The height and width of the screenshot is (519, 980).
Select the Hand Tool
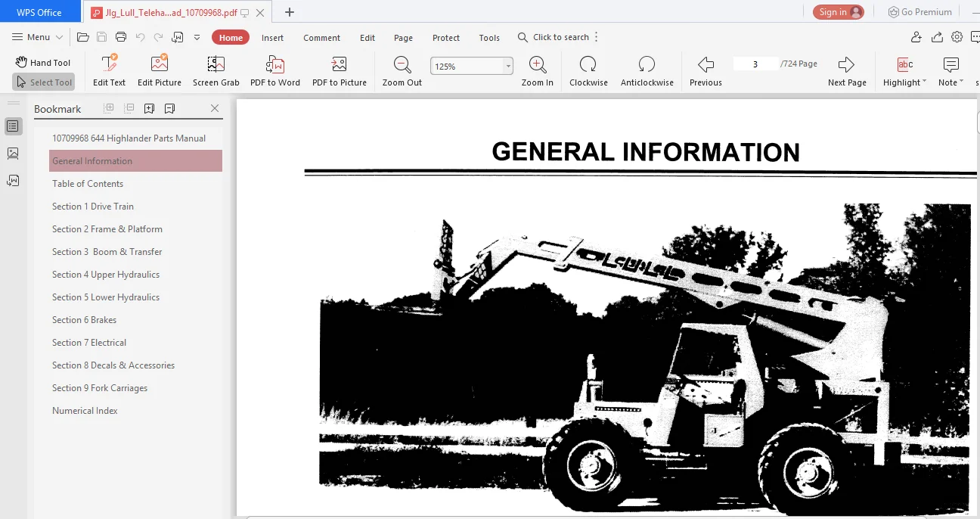point(43,63)
